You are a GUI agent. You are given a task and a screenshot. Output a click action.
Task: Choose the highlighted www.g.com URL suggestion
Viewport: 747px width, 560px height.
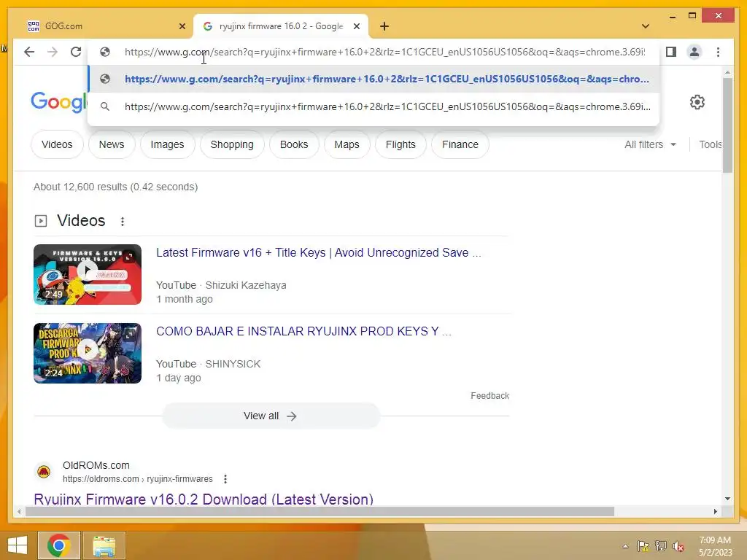point(374,79)
